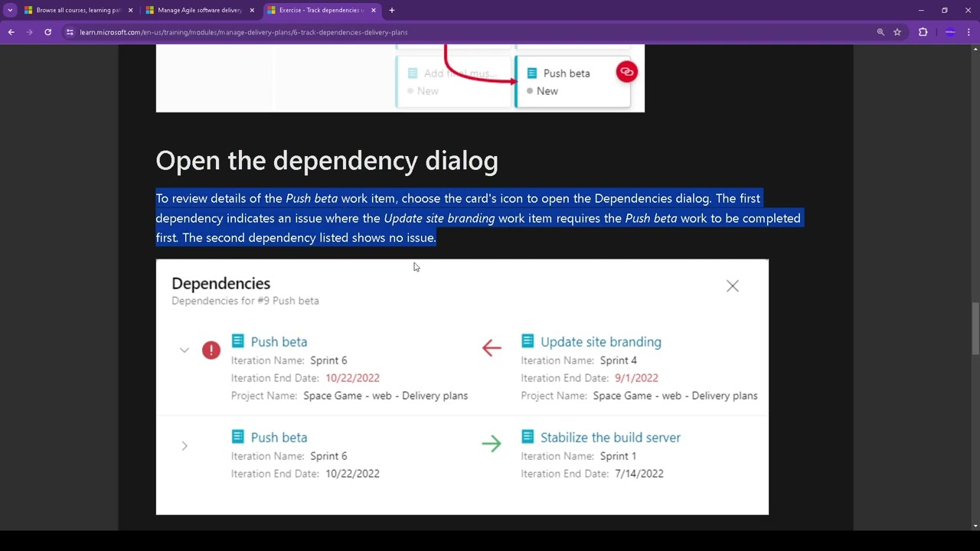The height and width of the screenshot is (551, 980).
Task: Restore down the browser window
Action: [945, 10]
